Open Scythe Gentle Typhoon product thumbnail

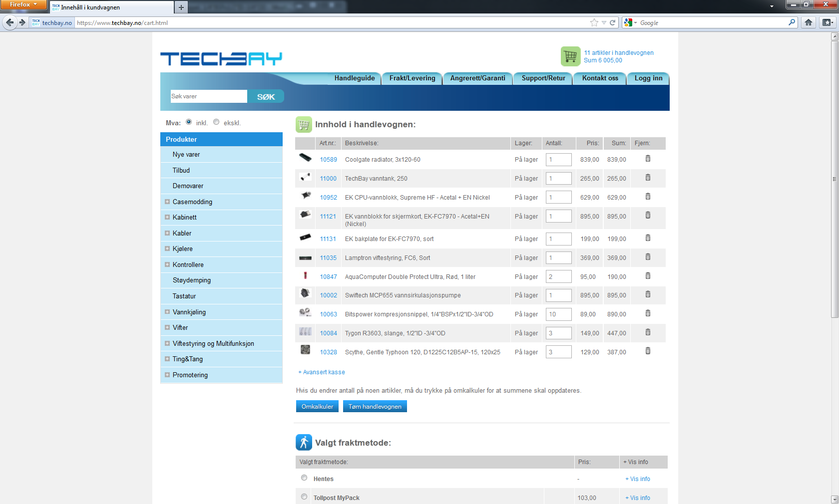tap(305, 350)
